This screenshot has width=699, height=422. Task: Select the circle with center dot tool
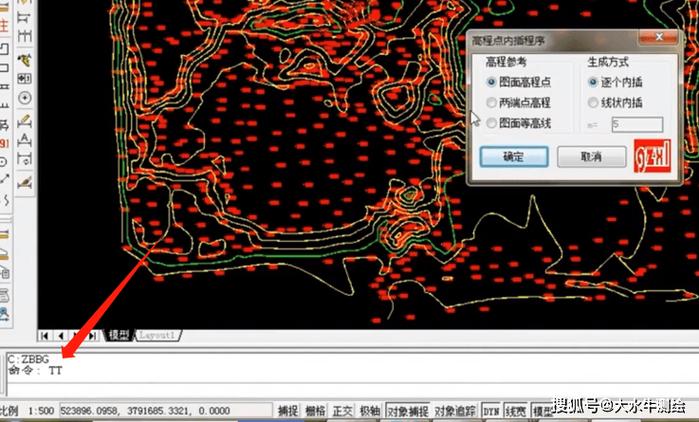(x=24, y=98)
